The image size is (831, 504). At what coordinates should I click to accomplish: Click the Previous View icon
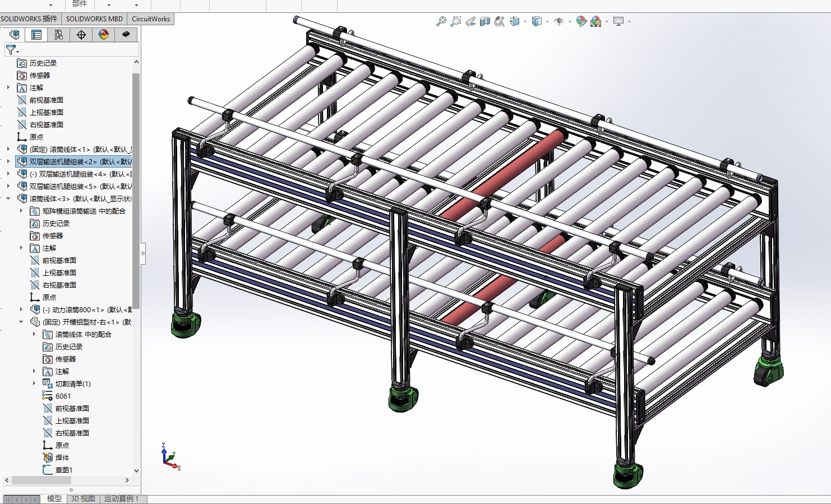tap(470, 21)
